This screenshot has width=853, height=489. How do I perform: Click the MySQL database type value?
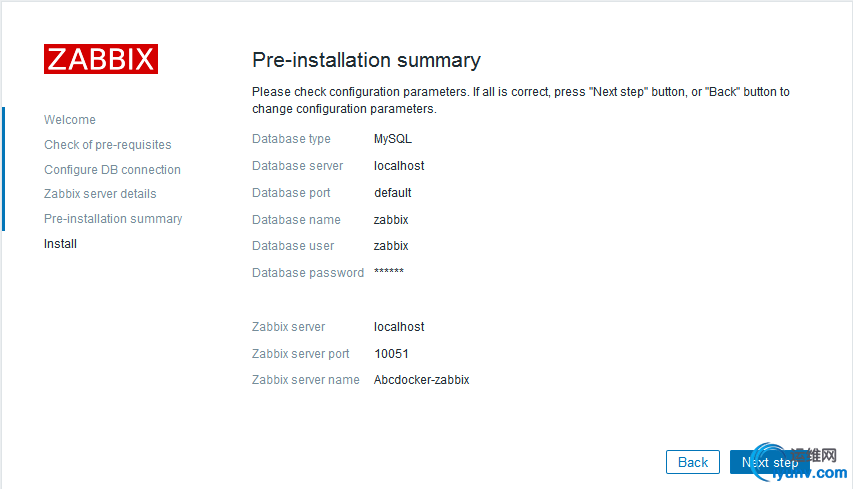[393, 139]
